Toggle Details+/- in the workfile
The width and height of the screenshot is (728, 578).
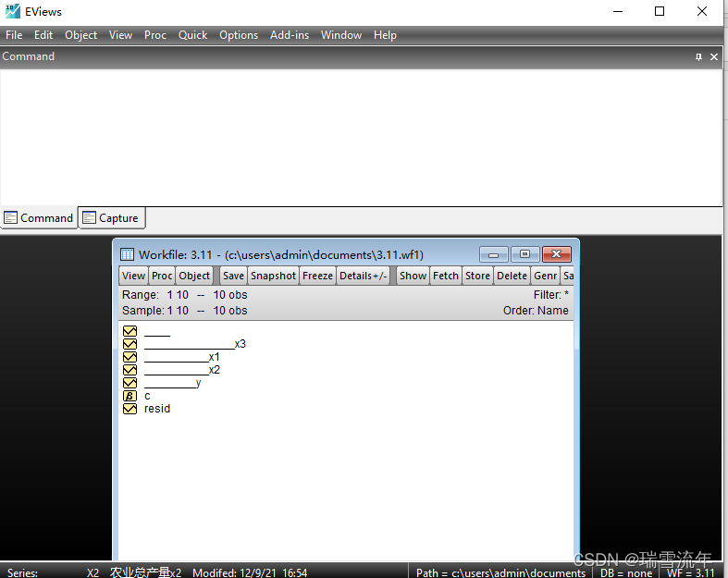click(363, 276)
